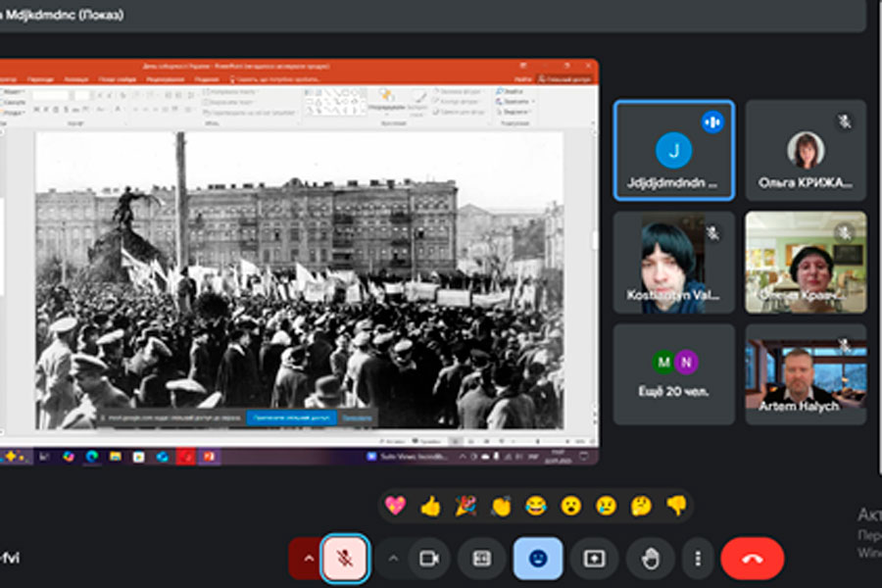Send the clapping hands reaction
The width and height of the screenshot is (882, 588).
point(501,506)
